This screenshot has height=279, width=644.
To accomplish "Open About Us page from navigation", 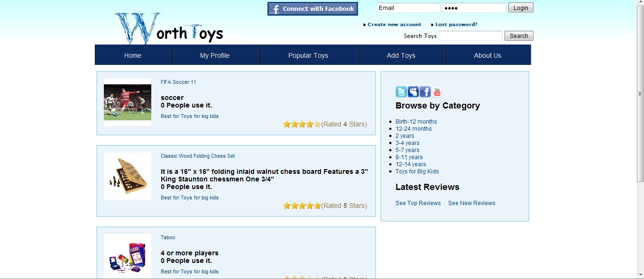I will (488, 55).
